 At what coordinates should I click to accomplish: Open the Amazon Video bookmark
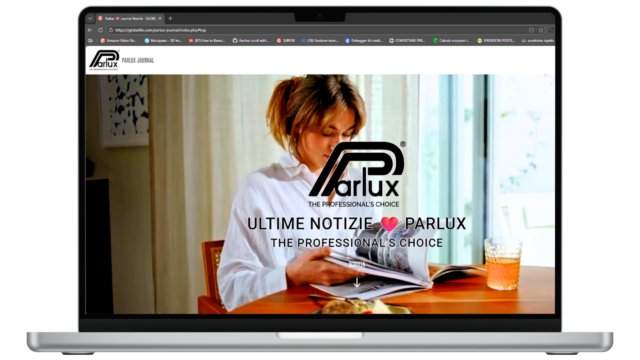coord(118,40)
